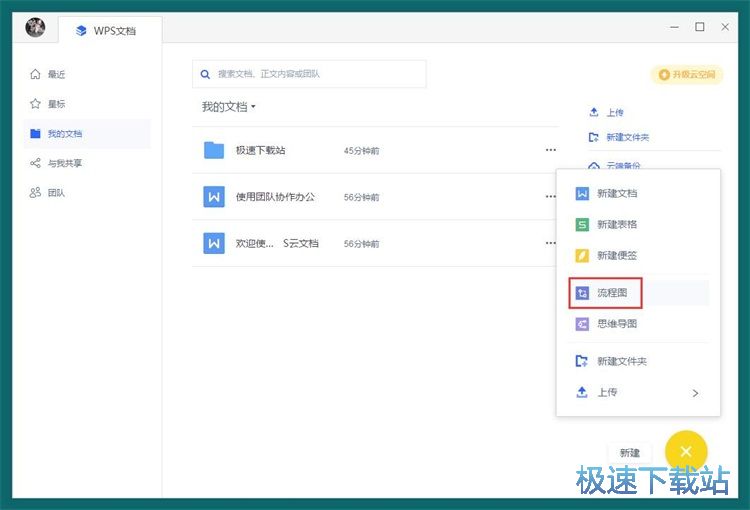750x510 pixels.
Task: Open more options for 极速下载站
Action: click(551, 150)
